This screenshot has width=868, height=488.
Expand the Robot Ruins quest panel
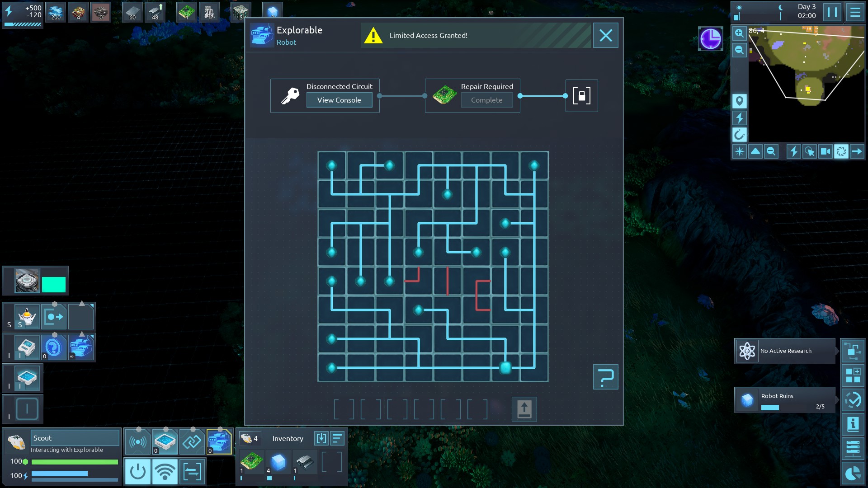pos(785,400)
